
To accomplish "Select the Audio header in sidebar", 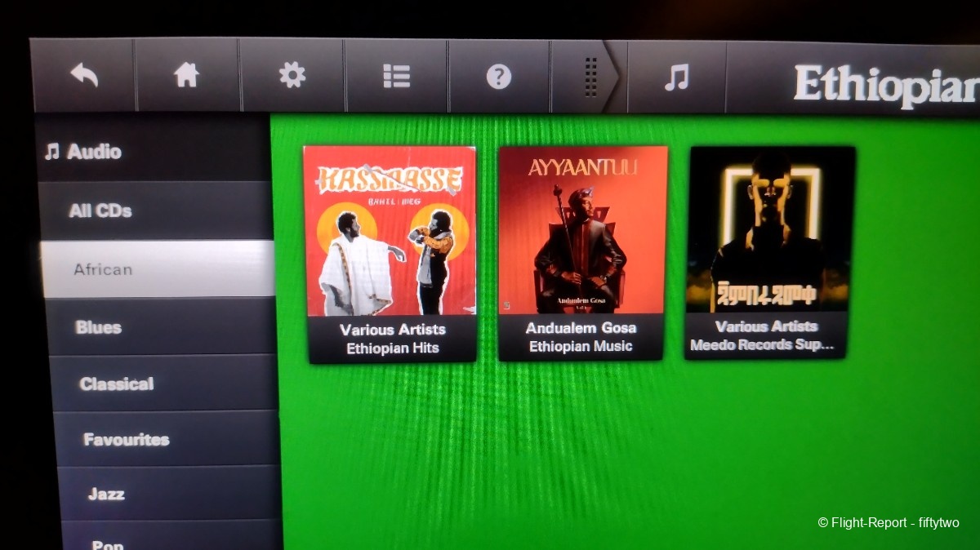I will pos(153,151).
